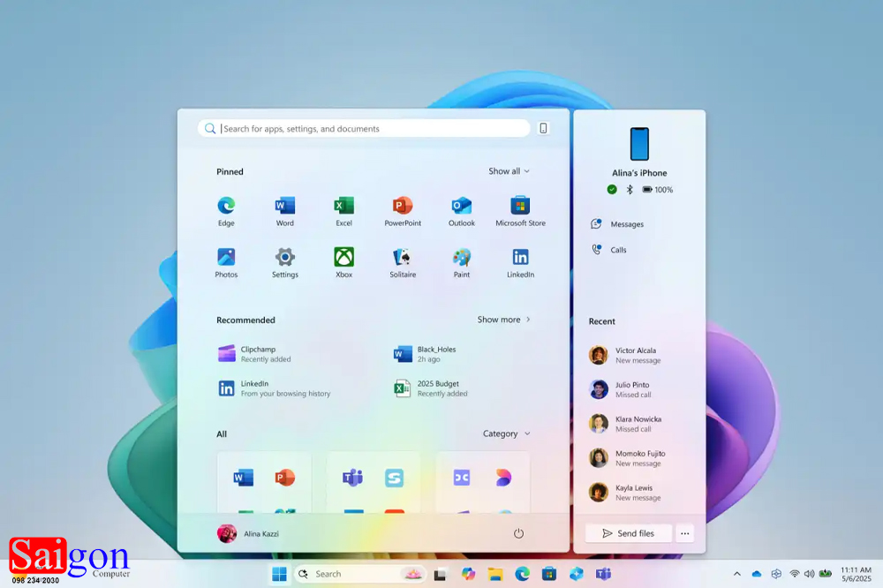Open the Category view dropdown

507,433
